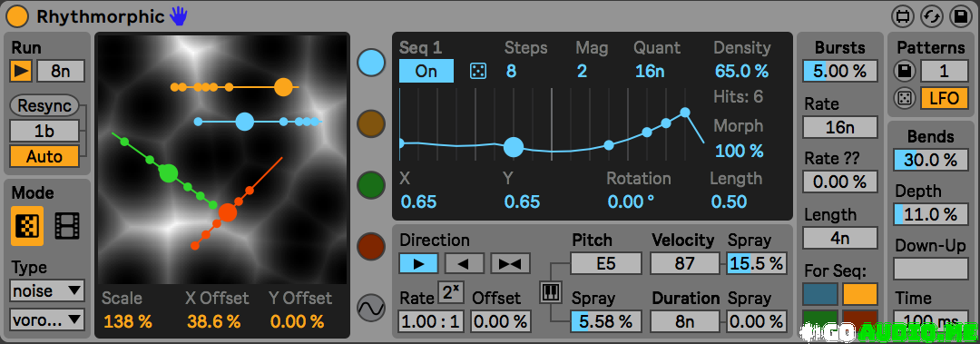The width and height of the screenshot is (980, 344).
Task: Click the Pitch E5 value field
Action: point(605,263)
